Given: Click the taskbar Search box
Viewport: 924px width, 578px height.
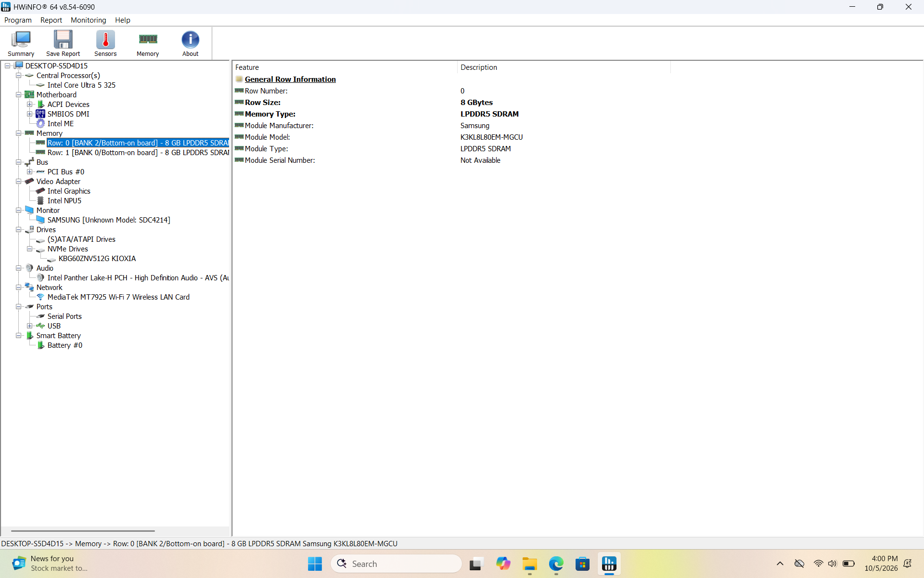Looking at the screenshot, I should coord(397,564).
